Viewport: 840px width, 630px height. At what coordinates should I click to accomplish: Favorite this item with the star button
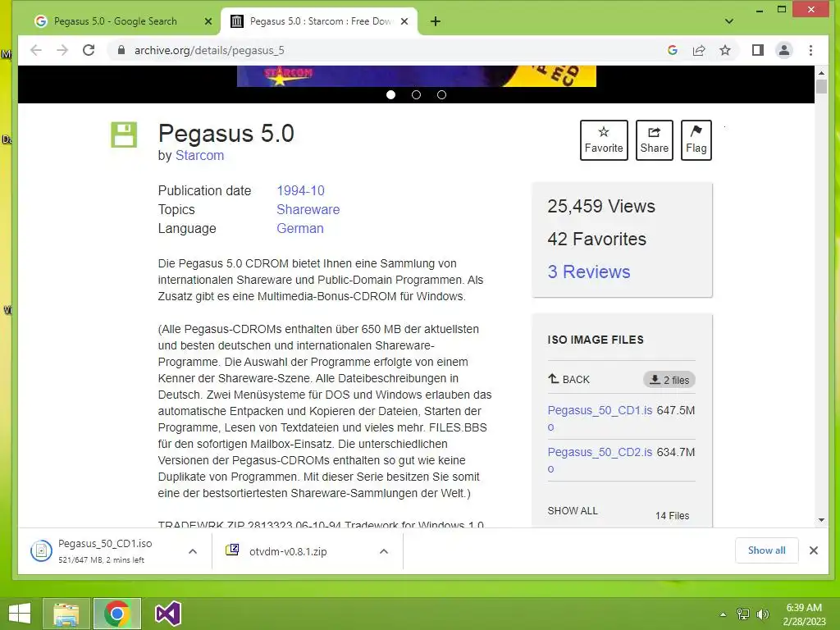tap(604, 139)
